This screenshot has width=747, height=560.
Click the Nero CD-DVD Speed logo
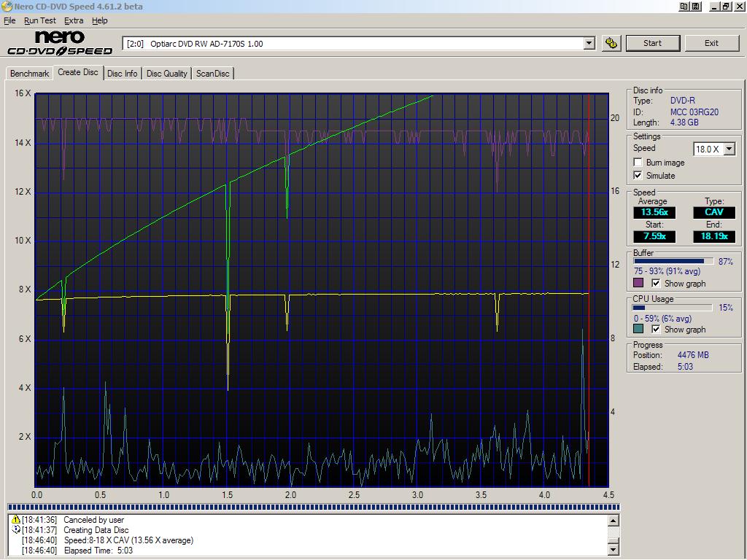60,43
